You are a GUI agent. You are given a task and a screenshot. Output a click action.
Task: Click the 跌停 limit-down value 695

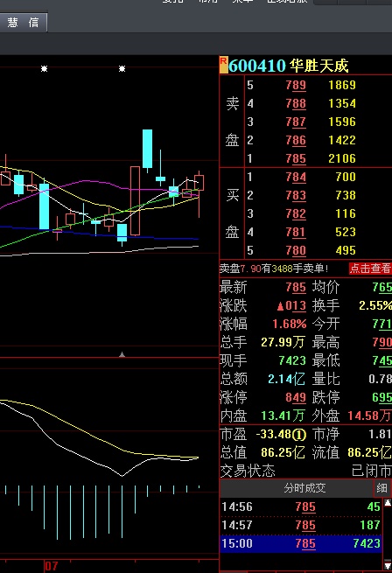[x=381, y=397]
